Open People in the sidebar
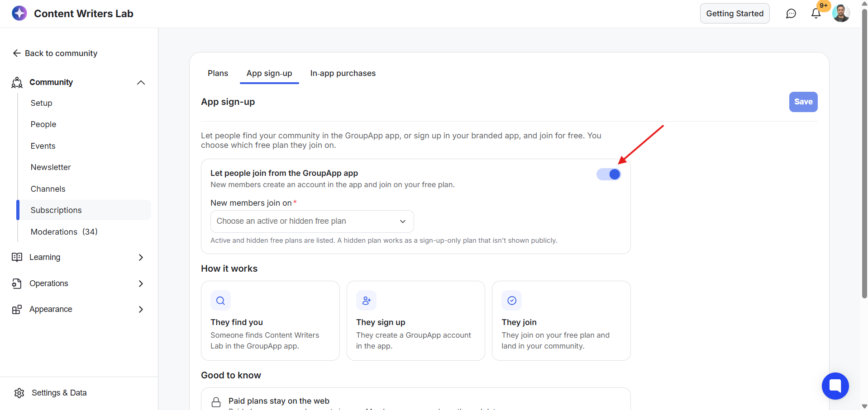Viewport: 868px width, 410px height. tap(43, 124)
